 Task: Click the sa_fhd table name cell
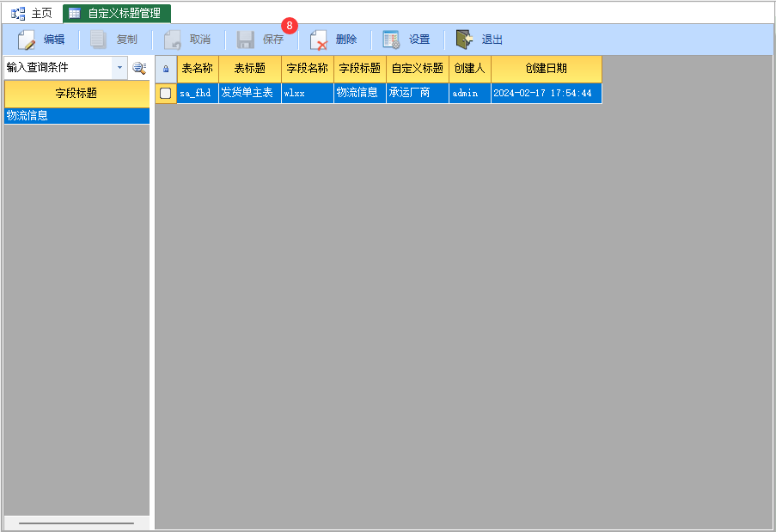tap(198, 93)
